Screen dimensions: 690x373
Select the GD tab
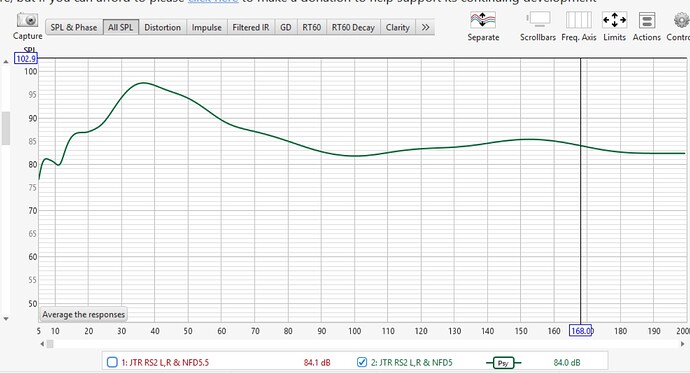[x=286, y=27]
